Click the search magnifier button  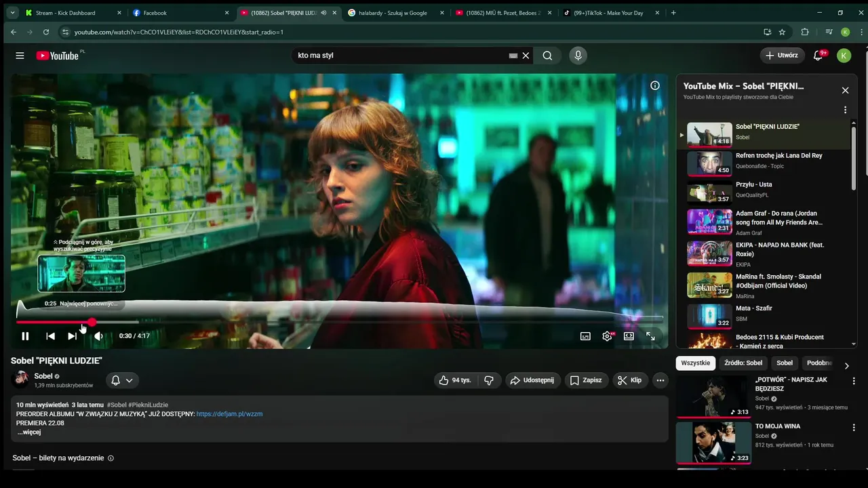pos(547,56)
